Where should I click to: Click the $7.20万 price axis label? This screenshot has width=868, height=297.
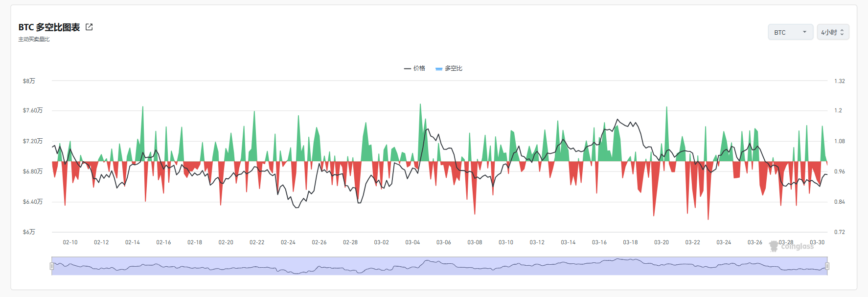click(x=33, y=141)
